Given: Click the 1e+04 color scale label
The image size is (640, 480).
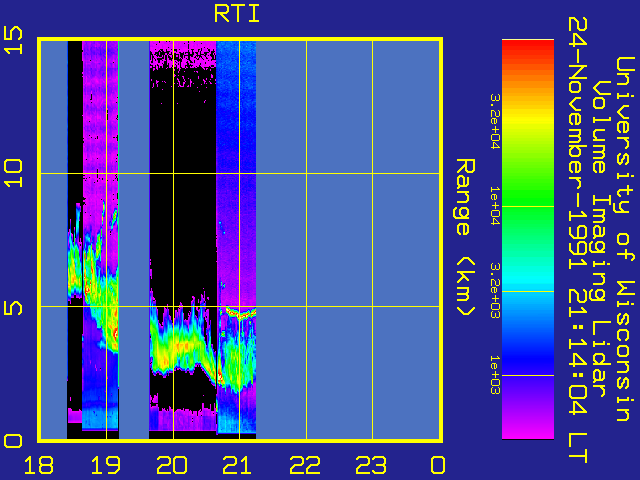Looking at the screenshot, I should coord(495,206).
